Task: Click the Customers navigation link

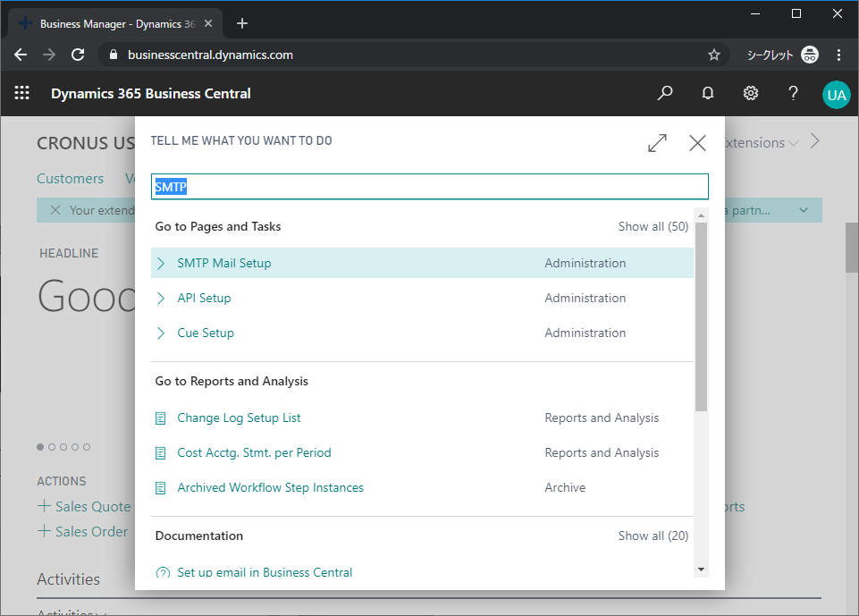Action: tap(70, 179)
